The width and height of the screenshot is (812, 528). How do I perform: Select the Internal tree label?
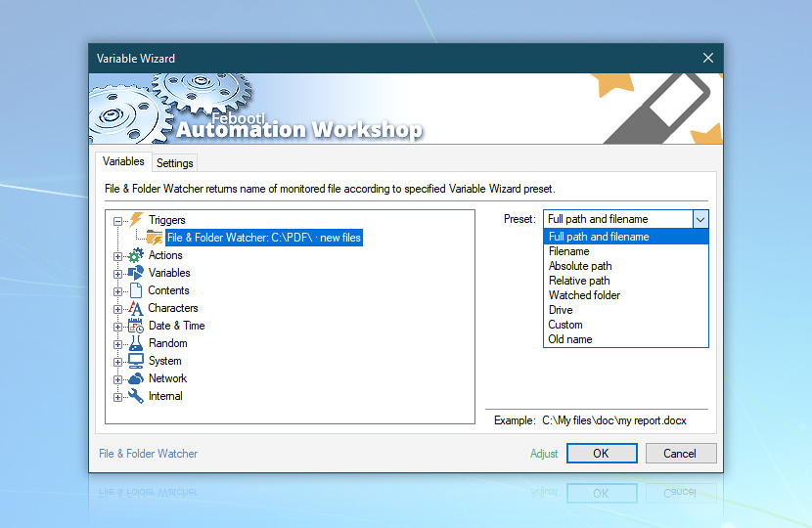(165, 396)
